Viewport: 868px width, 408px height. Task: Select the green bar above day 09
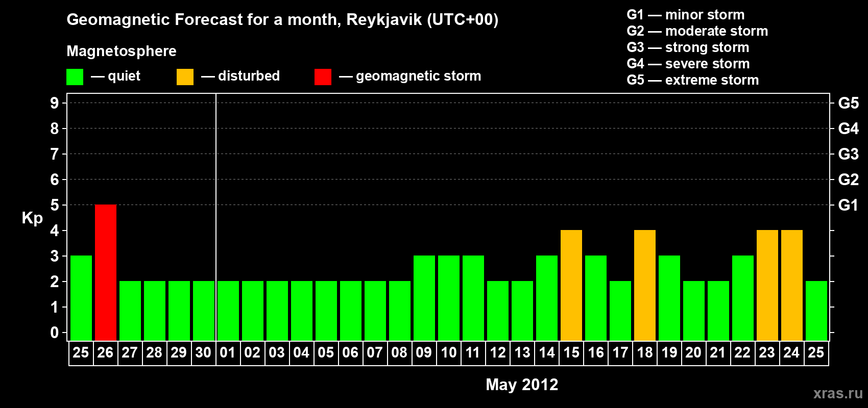tap(424, 298)
